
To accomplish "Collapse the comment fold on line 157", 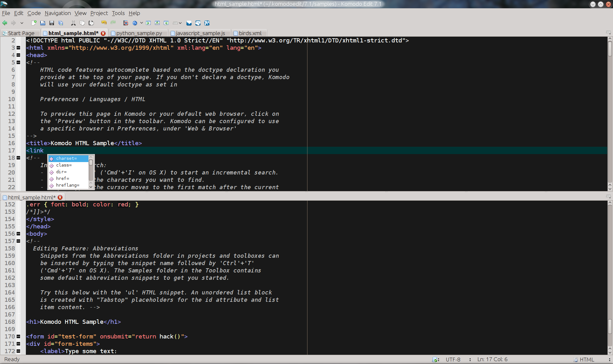I will click(x=19, y=241).
